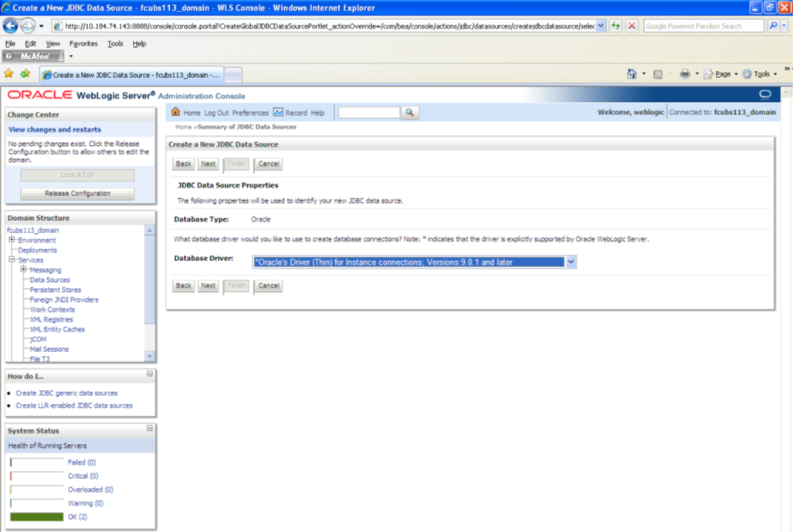Image resolution: width=793 pixels, height=532 pixels.
Task: Click the browser Back arrow button
Action: [x=11, y=25]
